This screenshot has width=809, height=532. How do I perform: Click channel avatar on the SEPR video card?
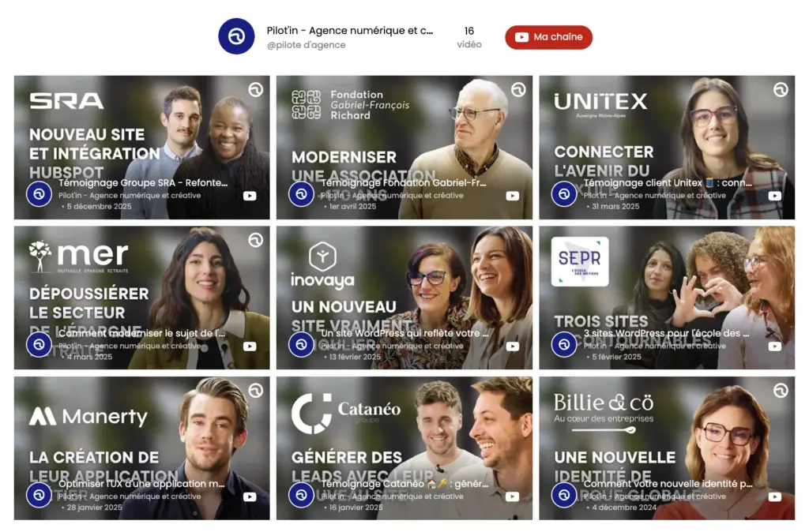tap(564, 344)
